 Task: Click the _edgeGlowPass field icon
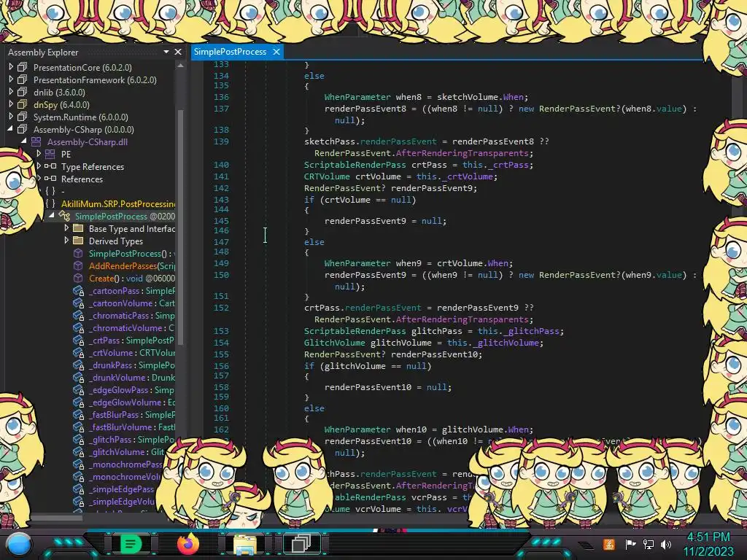[x=78, y=389]
